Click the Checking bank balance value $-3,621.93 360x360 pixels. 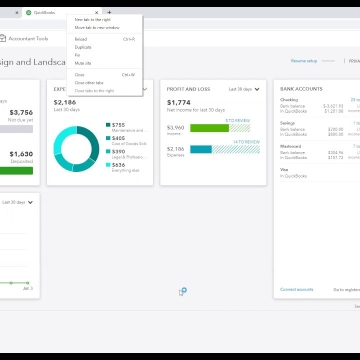point(333,106)
